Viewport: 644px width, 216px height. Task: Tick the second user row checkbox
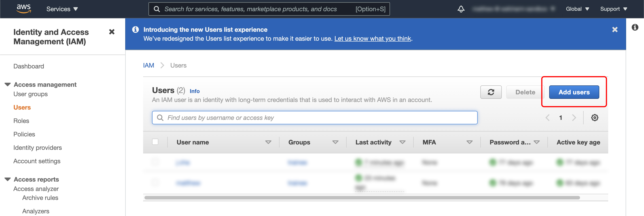pos(155,182)
